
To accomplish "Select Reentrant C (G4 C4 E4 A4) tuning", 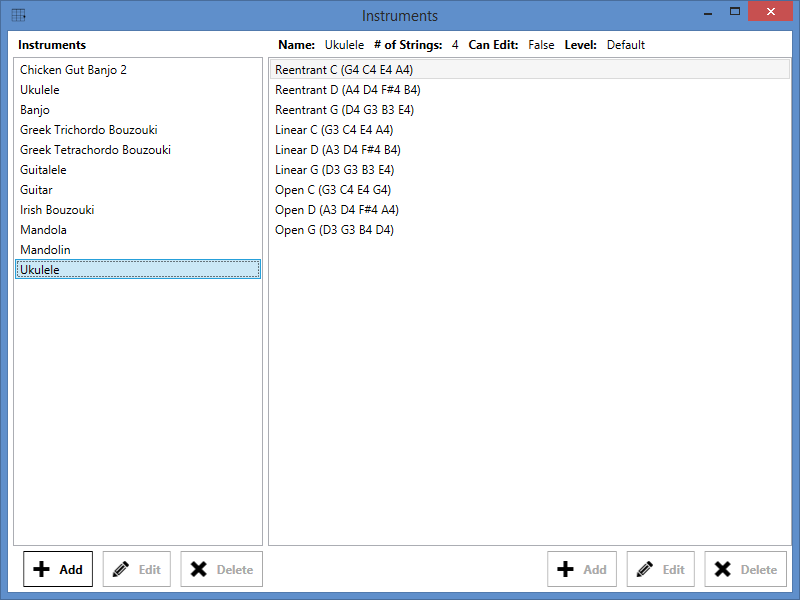I will [344, 70].
